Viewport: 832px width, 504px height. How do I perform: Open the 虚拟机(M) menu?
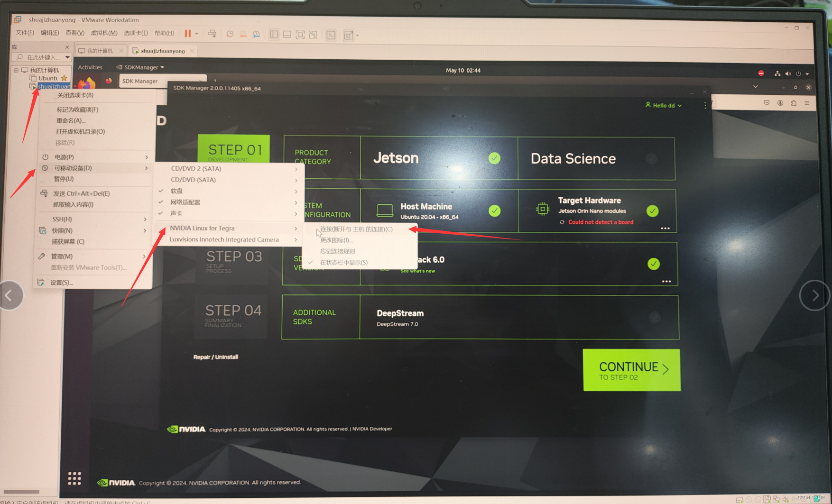[104, 33]
